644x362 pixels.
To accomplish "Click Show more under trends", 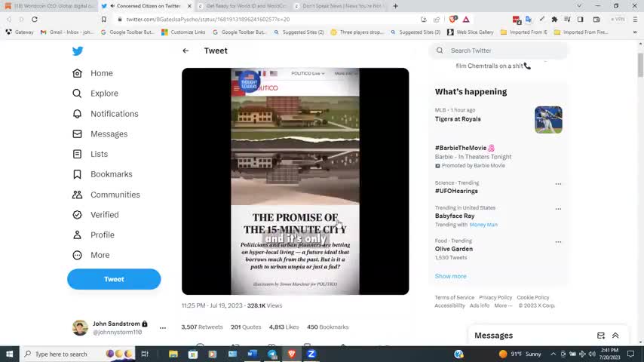I will [450, 276].
